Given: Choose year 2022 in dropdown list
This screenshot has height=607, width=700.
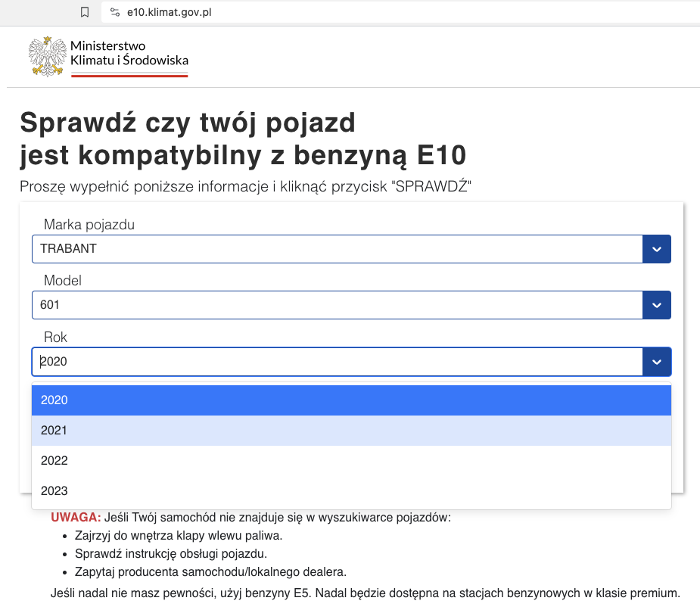Looking at the screenshot, I should pos(351,460).
